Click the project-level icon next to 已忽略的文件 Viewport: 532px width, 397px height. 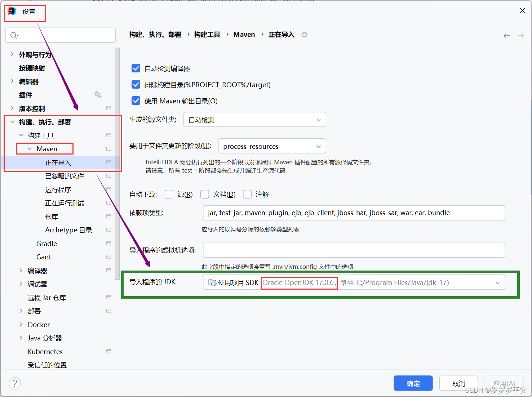[108, 176]
